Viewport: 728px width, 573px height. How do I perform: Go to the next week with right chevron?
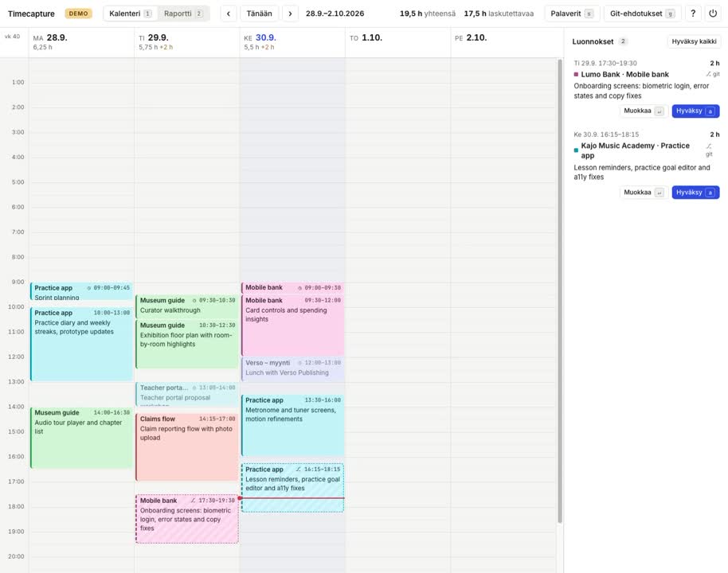(x=290, y=14)
